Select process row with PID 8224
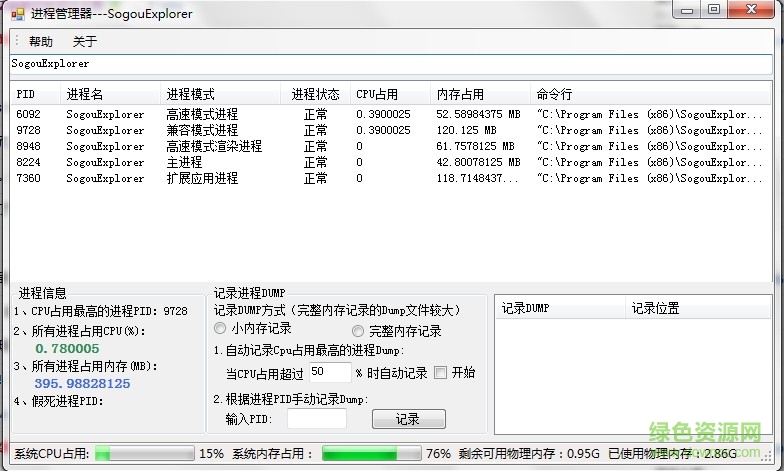The image size is (784, 471). (x=390, y=162)
